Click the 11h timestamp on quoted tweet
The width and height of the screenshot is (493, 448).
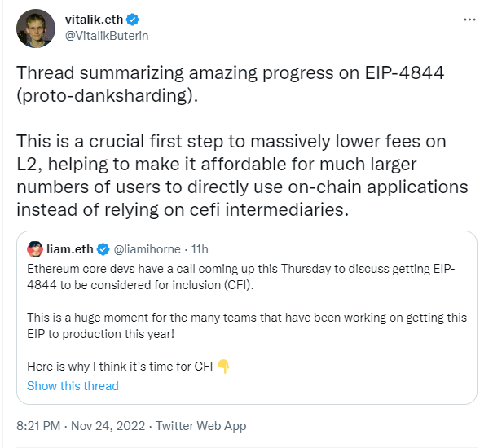(x=200, y=249)
